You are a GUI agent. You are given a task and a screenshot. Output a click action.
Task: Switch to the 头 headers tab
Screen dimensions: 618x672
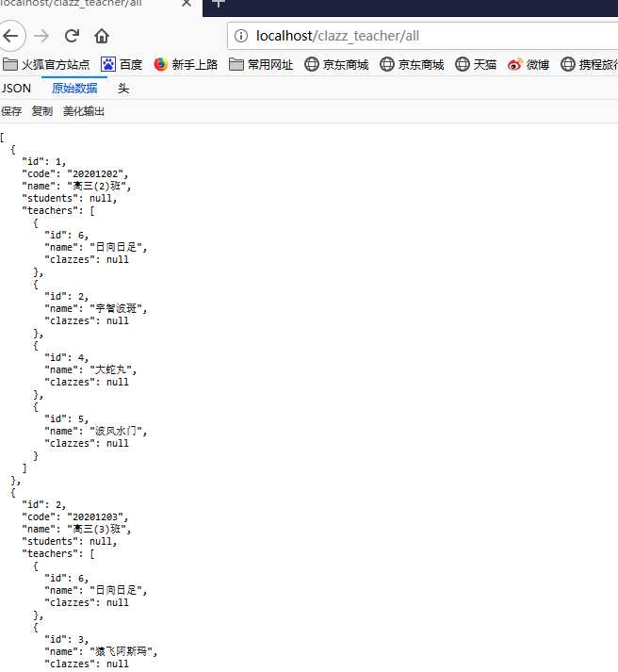pyautogui.click(x=123, y=89)
